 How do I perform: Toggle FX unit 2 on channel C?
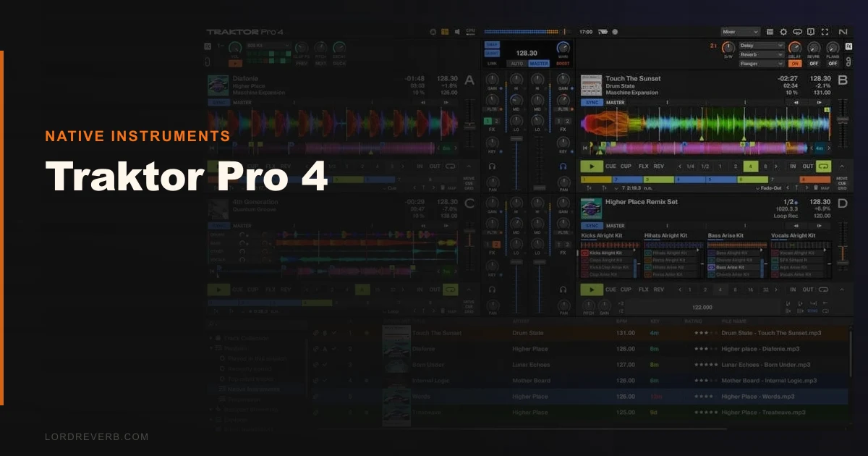(x=496, y=244)
